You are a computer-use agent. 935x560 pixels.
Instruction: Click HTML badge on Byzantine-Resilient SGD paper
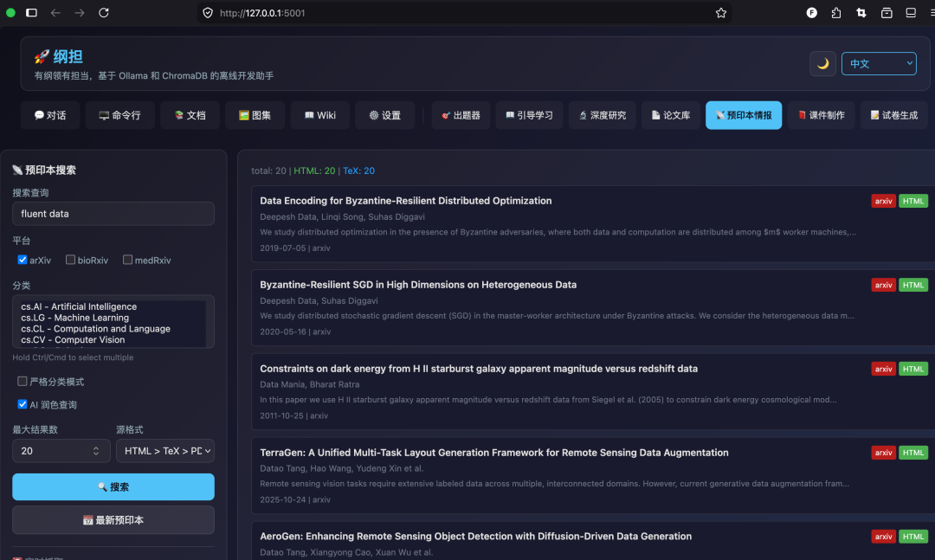tap(913, 285)
